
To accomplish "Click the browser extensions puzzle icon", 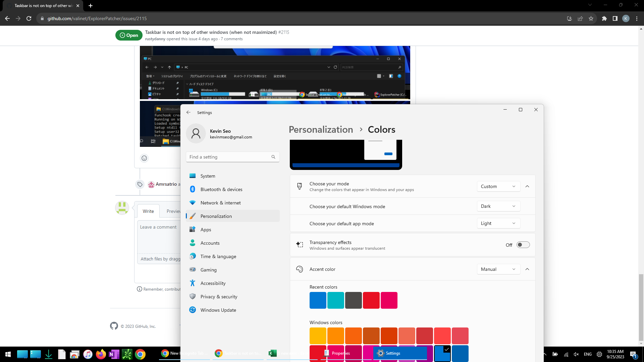I will click(x=604, y=18).
